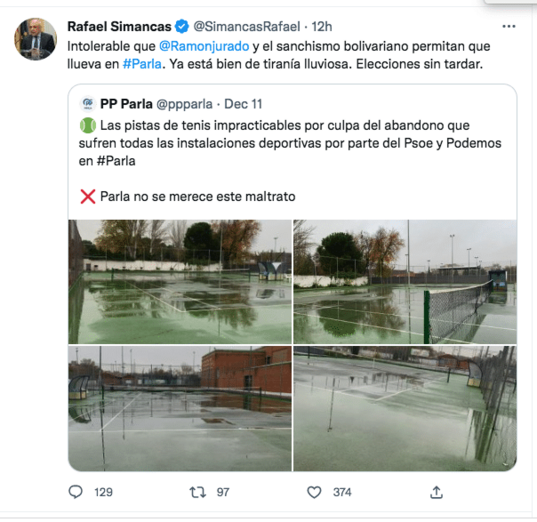View the bottom-right flooded court photo
Screen dimensions: 537x522
point(405,408)
